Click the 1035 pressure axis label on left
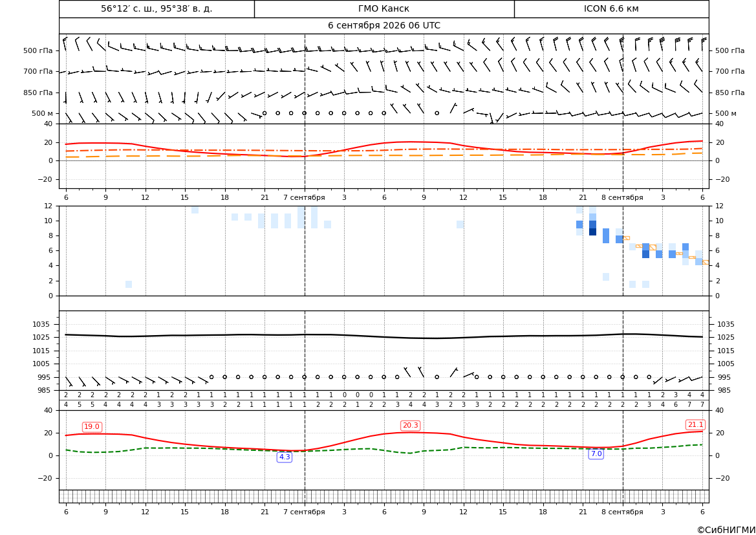The height and width of the screenshot is (535, 756). tap(39, 324)
